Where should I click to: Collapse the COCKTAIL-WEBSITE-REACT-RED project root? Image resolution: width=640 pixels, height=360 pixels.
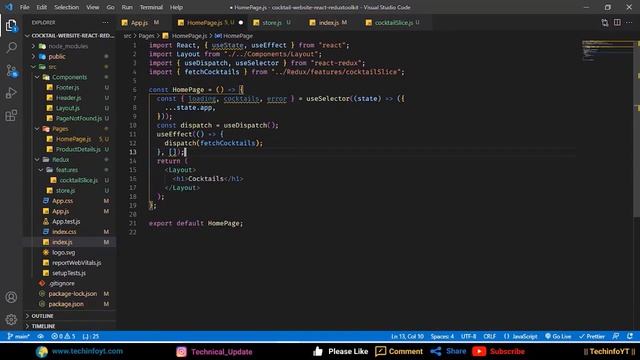pos(69,36)
